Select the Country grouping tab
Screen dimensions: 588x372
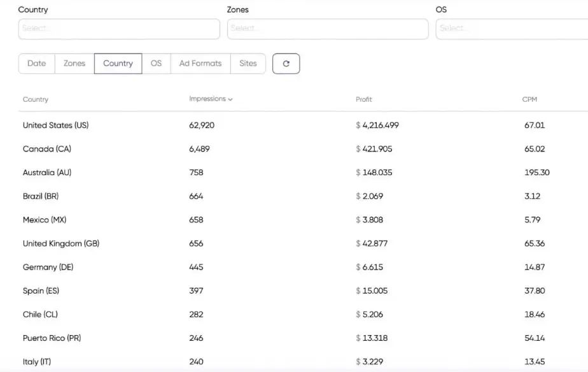point(118,64)
